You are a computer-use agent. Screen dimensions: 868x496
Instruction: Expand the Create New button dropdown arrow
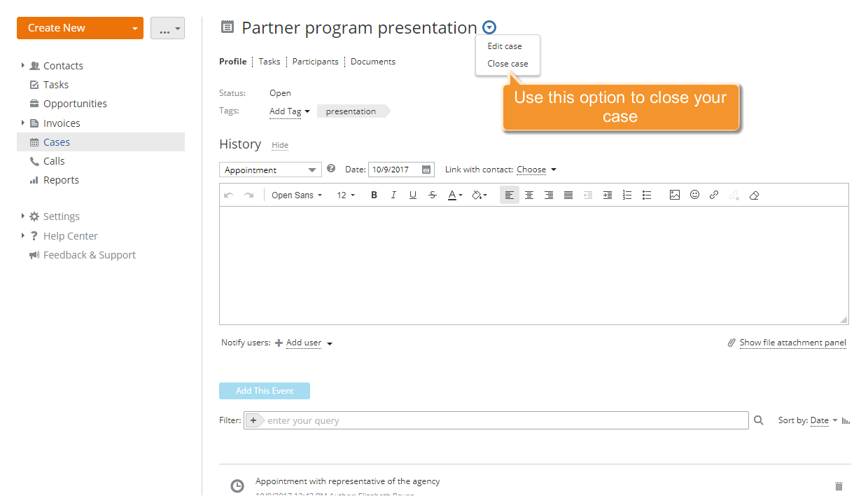click(134, 27)
